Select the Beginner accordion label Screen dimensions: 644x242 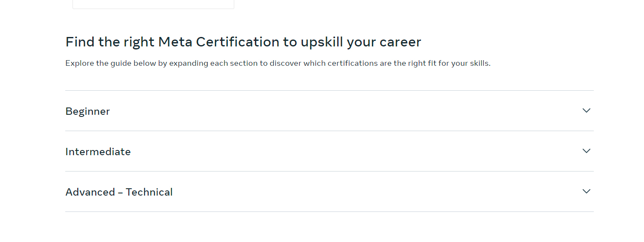[x=88, y=111]
